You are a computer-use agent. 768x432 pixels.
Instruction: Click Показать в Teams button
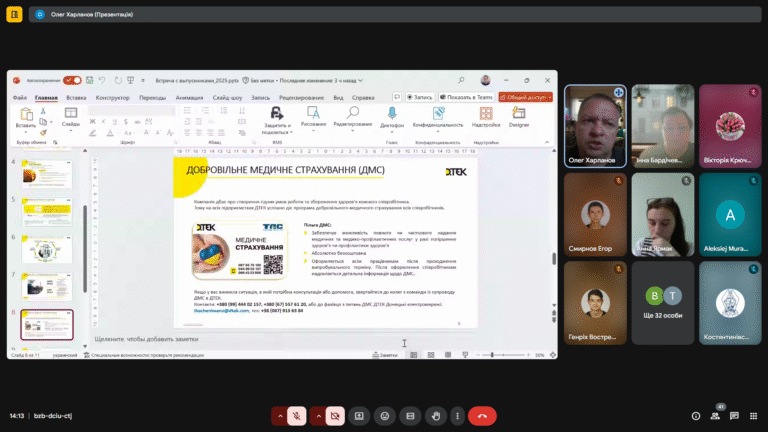click(x=466, y=97)
